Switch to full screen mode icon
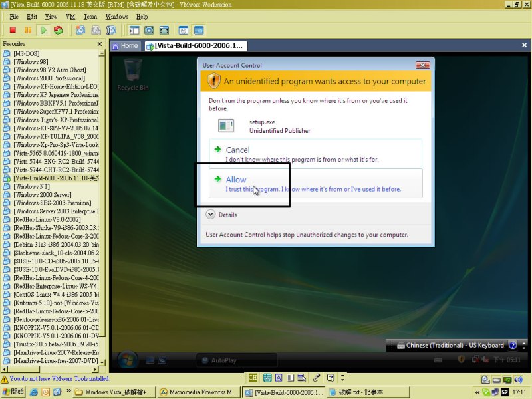The image size is (532, 399). 149,30
